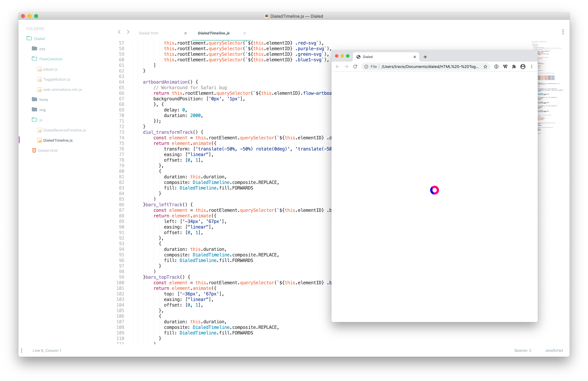Close the Dialed browser tab
This screenshot has height=381, width=588.
point(415,57)
